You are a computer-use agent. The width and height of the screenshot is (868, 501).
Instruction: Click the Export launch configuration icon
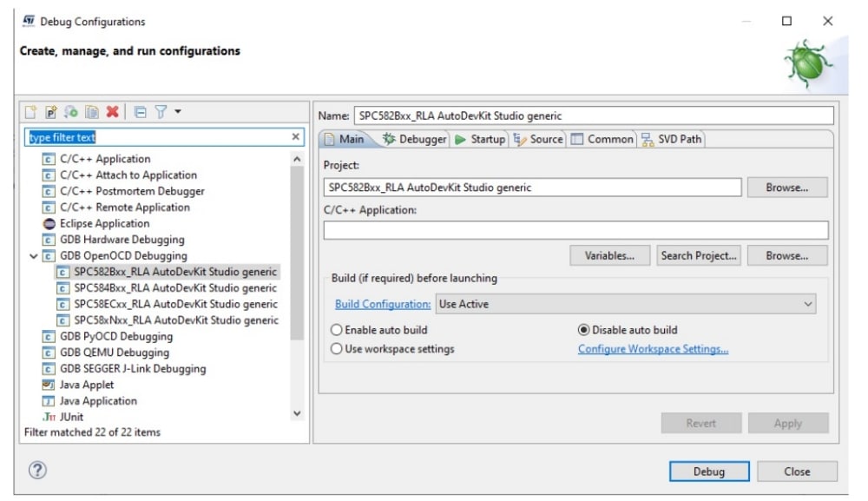pyautogui.click(x=71, y=112)
